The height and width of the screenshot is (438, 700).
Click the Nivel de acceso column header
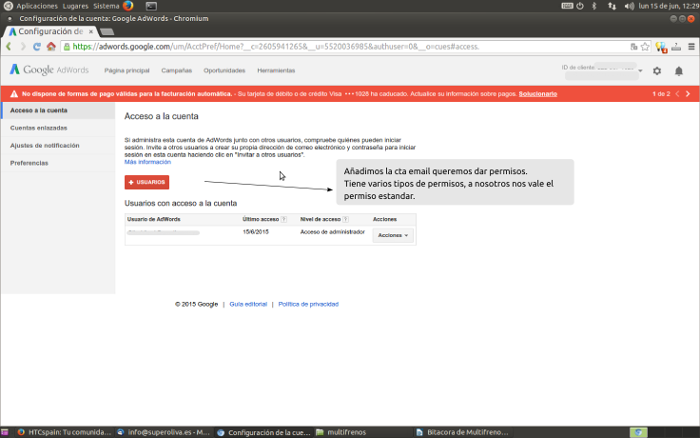coord(320,219)
